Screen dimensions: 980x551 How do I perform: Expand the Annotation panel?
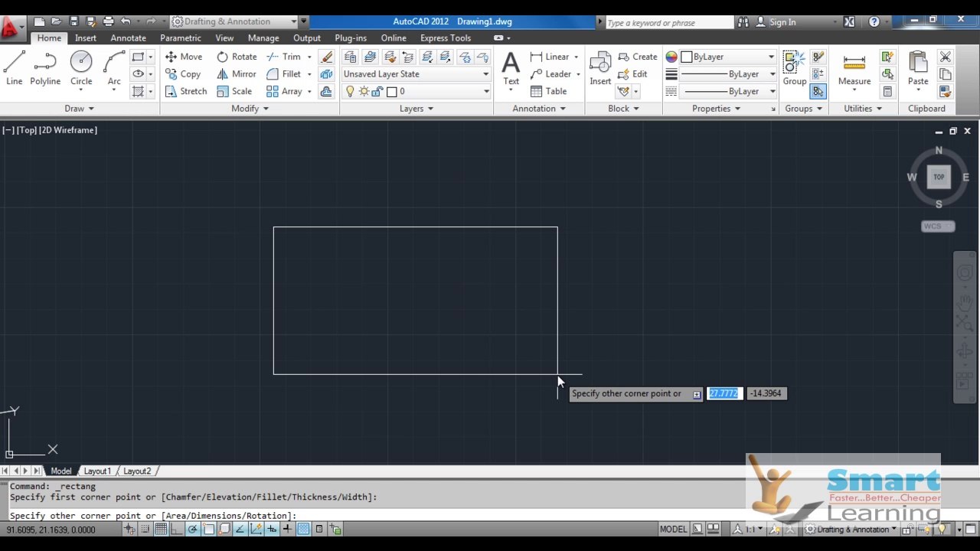coord(539,109)
